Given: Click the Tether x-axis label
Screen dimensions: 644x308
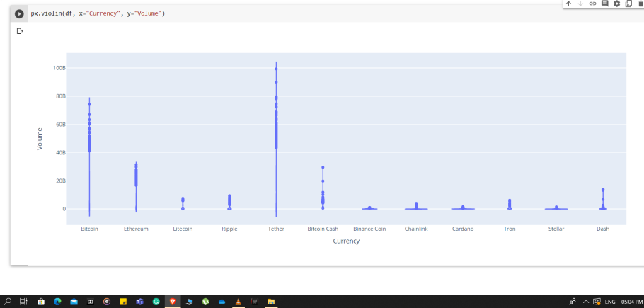Looking at the screenshot, I should [276, 229].
